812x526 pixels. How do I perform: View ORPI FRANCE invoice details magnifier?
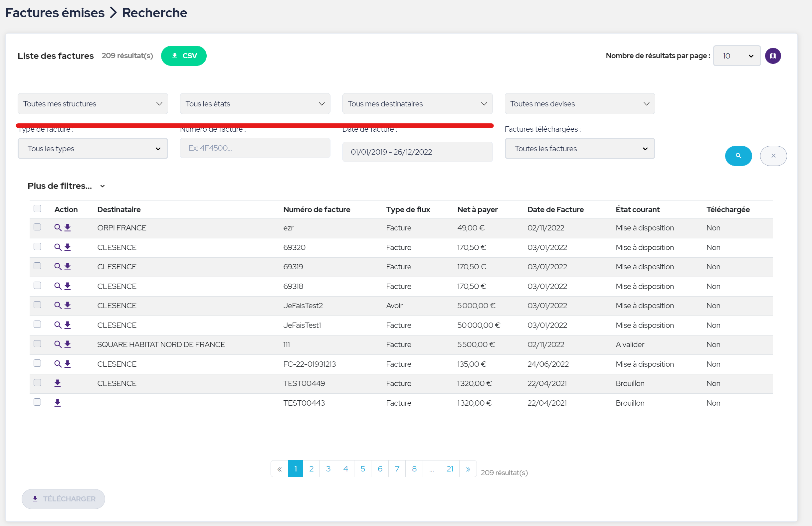pyautogui.click(x=58, y=228)
